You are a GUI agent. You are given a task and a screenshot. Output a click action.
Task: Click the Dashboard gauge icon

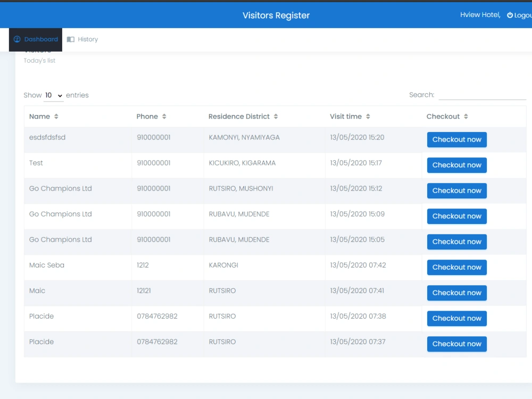(17, 39)
